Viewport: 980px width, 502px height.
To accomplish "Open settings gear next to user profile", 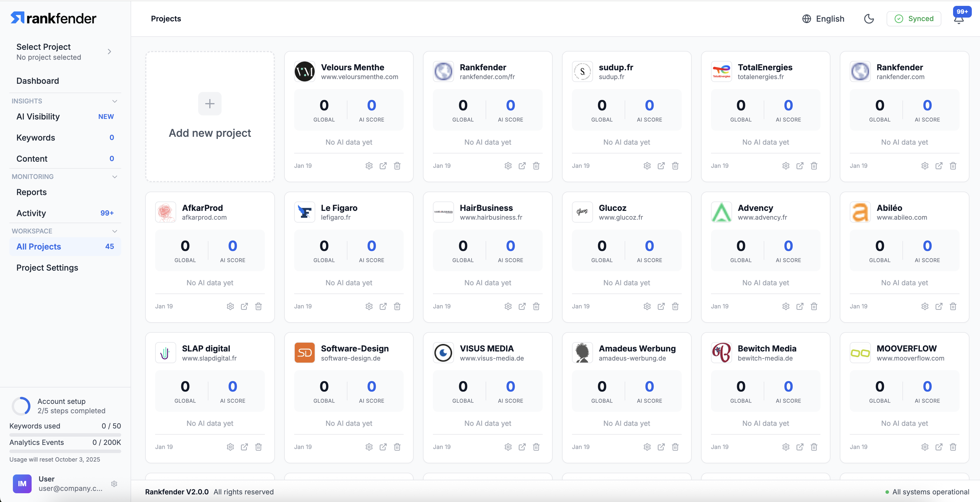I will point(114,484).
